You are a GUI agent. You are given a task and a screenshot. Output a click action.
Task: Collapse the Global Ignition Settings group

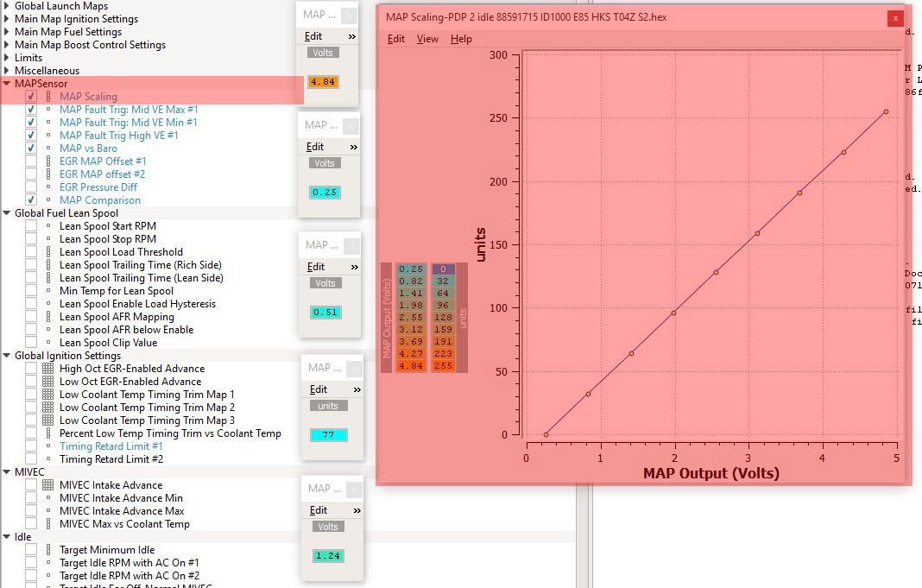(x=7, y=356)
